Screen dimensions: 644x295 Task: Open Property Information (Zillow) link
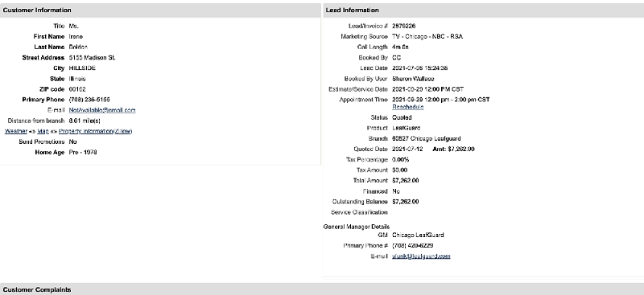[95, 131]
